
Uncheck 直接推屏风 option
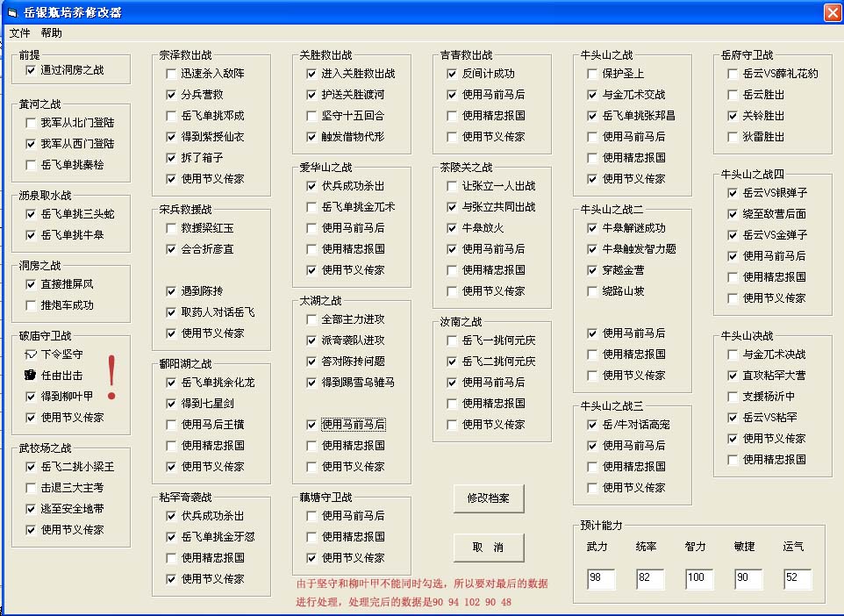pyautogui.click(x=31, y=284)
